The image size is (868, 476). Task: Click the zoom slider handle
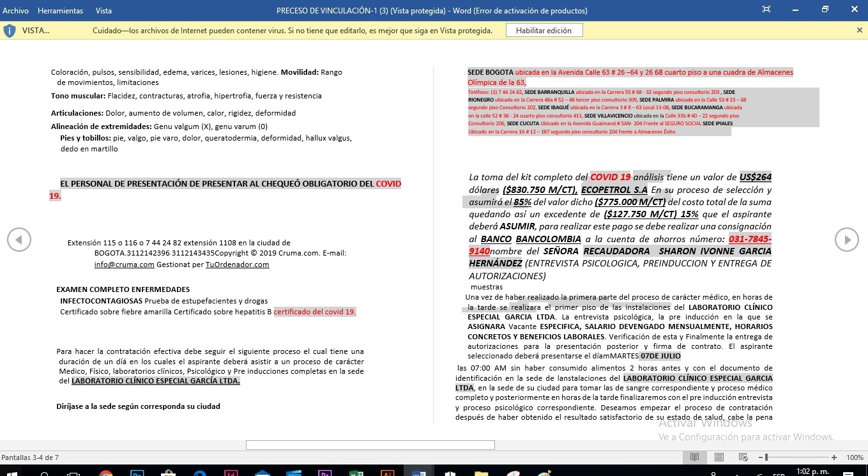tap(766, 457)
